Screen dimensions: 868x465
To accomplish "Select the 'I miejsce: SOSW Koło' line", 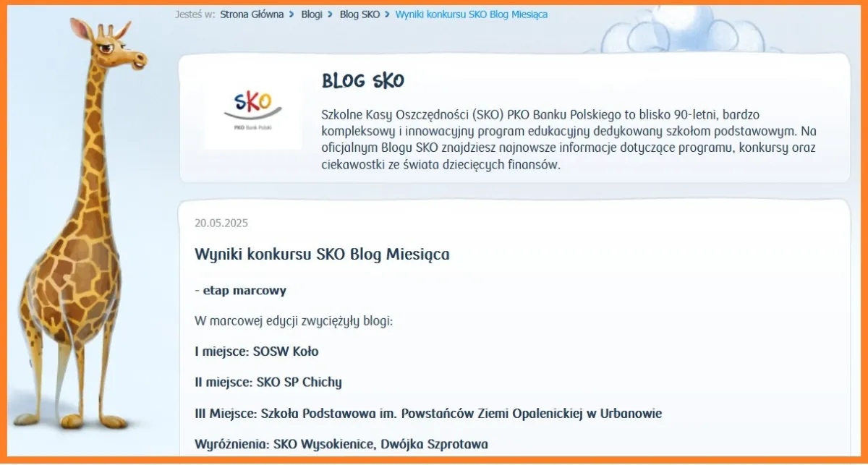I will (x=256, y=351).
